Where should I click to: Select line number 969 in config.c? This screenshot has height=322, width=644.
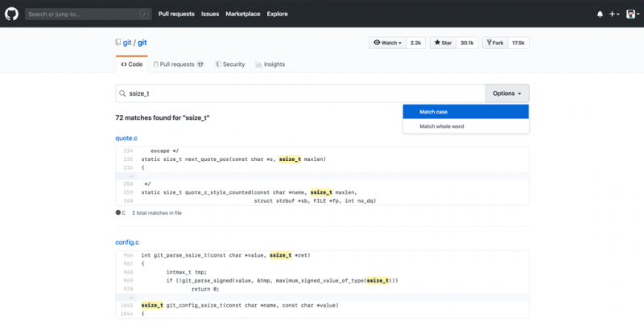coord(128,280)
